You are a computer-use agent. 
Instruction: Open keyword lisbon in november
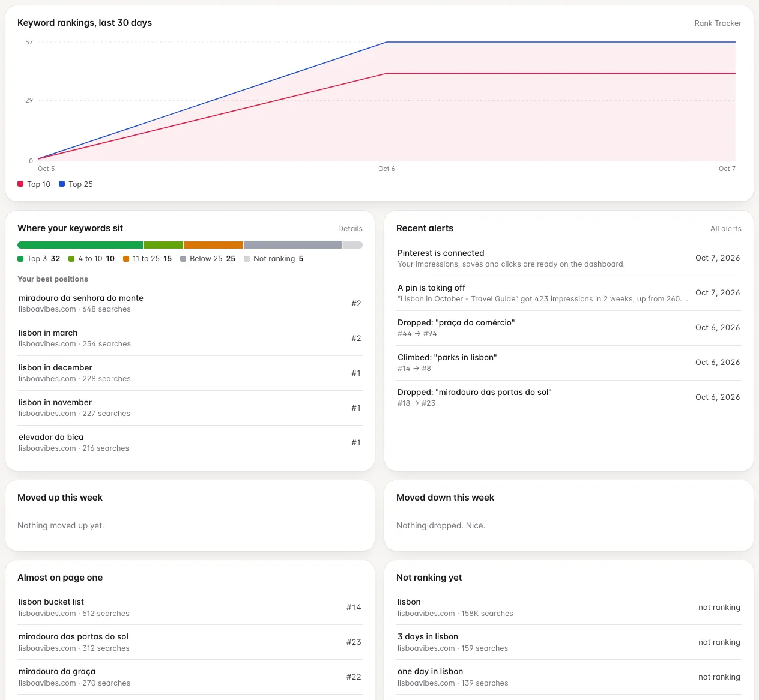[x=190, y=408]
